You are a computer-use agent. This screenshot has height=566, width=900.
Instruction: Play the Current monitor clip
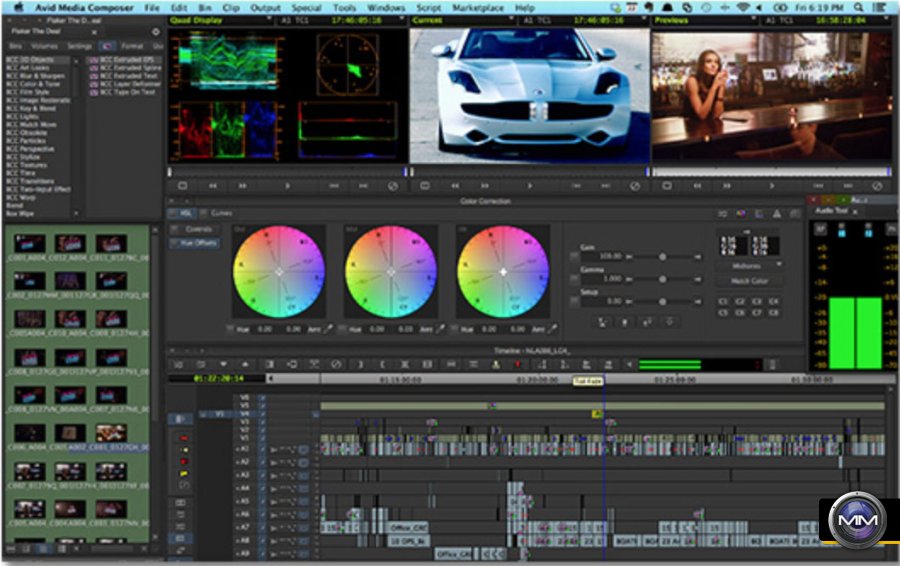click(529, 186)
